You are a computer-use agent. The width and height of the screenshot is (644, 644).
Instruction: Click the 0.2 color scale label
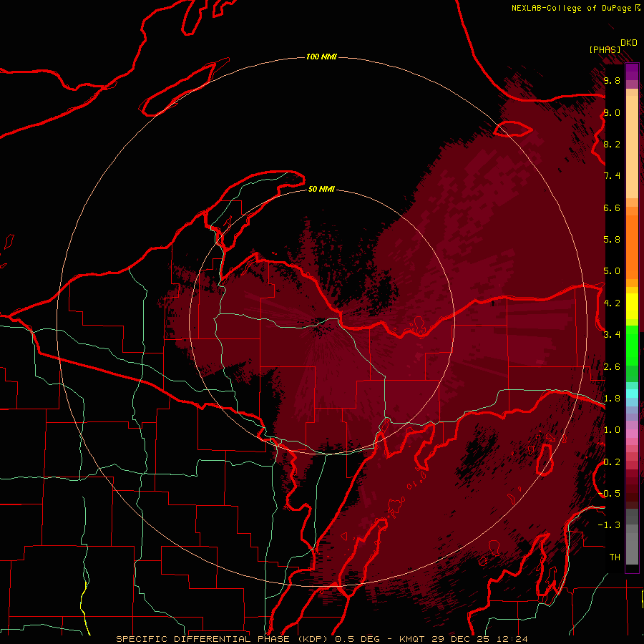pos(612,462)
